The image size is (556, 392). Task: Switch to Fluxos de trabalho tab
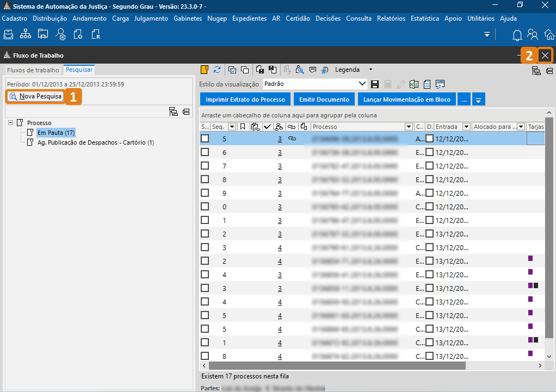(x=33, y=70)
